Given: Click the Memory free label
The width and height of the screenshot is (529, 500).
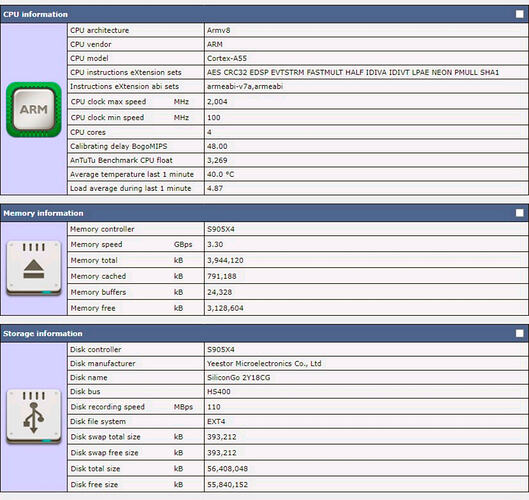Looking at the screenshot, I should [x=93, y=308].
